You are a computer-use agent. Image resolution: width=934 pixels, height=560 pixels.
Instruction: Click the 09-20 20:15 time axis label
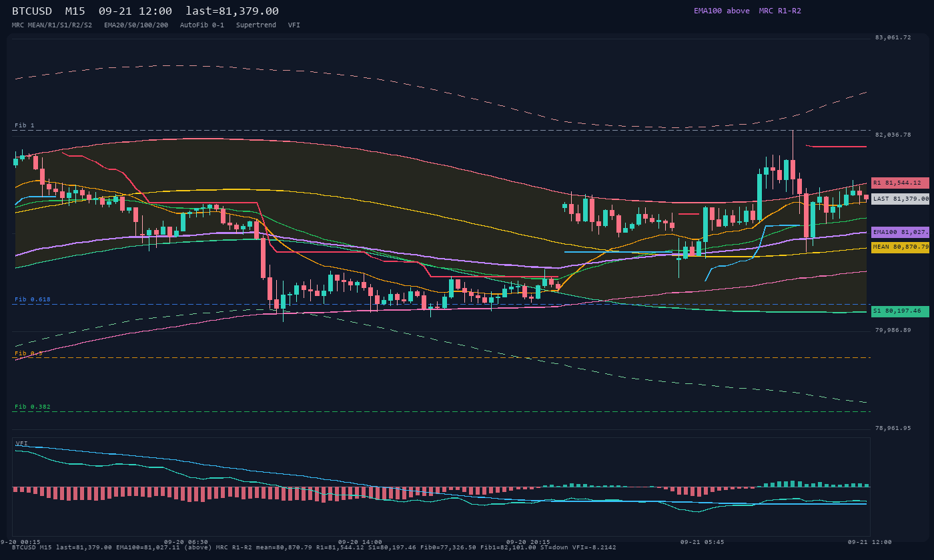528,542
